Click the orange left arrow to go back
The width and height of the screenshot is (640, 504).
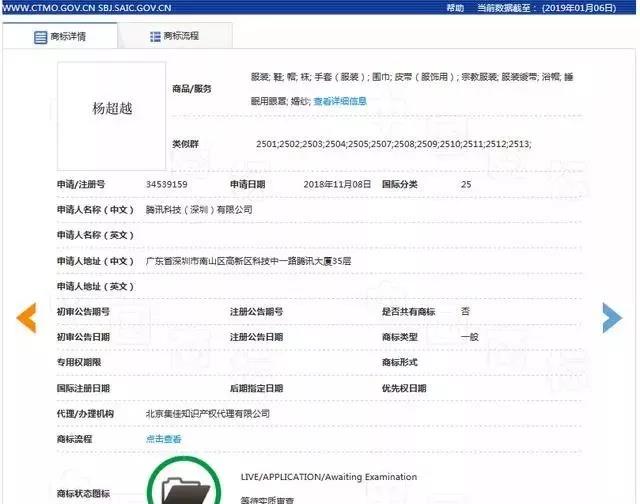point(27,317)
